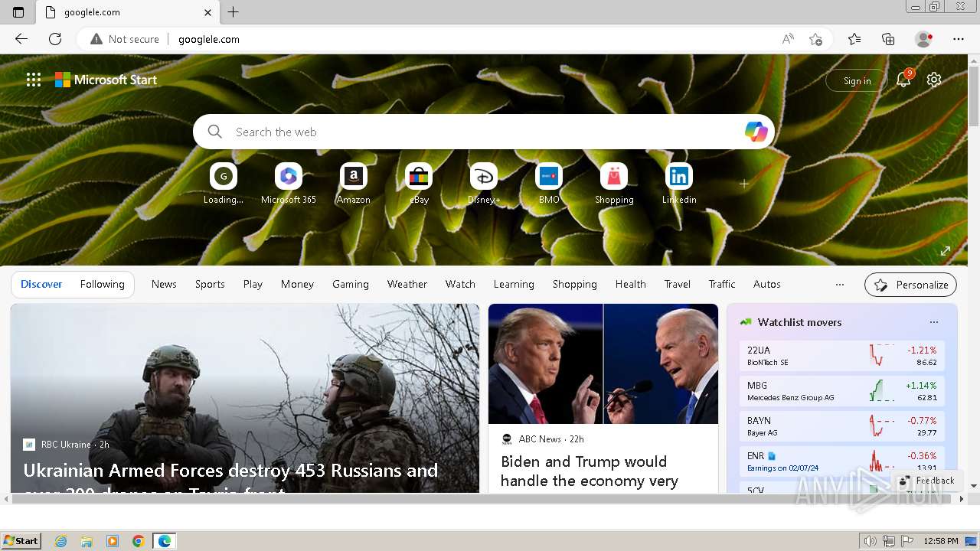
Task: Open the Health category
Action: point(631,284)
